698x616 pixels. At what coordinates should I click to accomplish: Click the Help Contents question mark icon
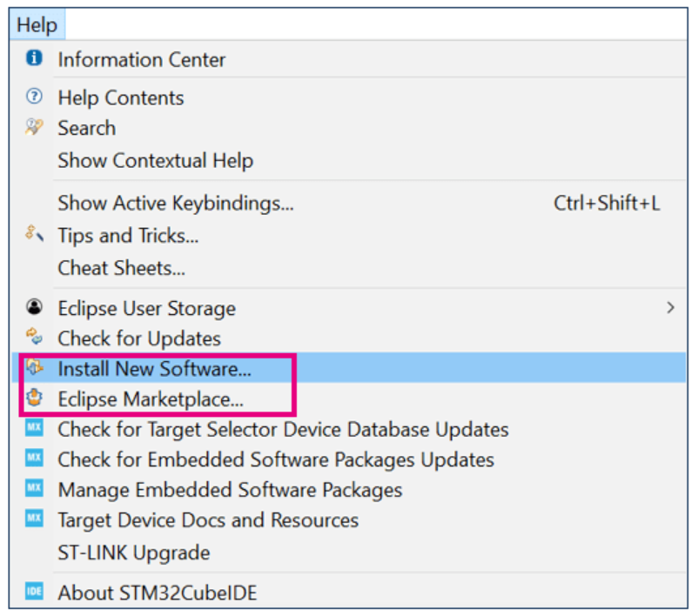point(34,97)
